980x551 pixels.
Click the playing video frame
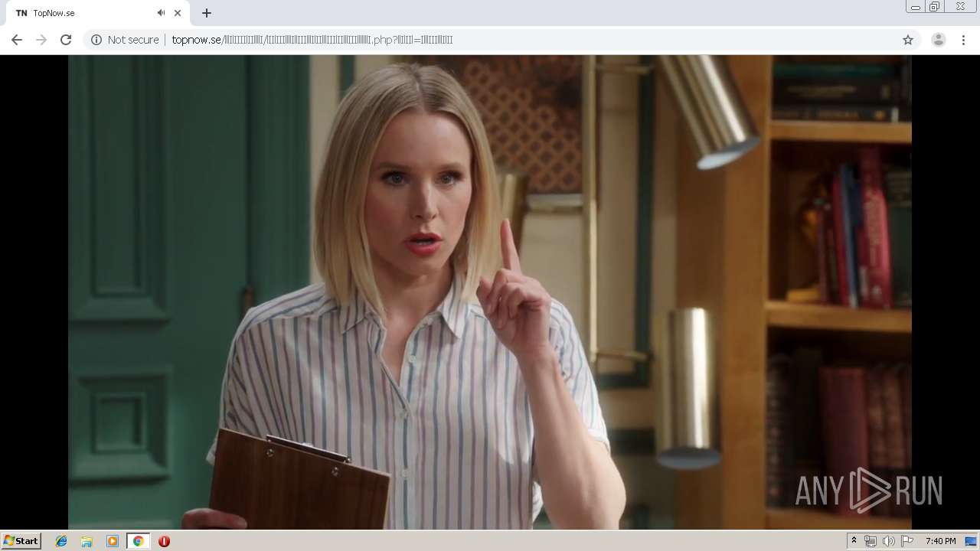pos(490,292)
